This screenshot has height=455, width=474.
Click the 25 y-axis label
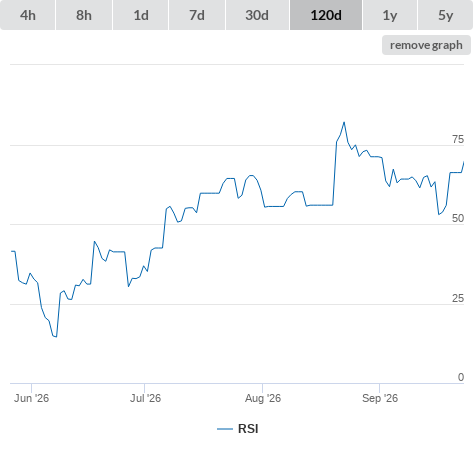pyautogui.click(x=458, y=298)
